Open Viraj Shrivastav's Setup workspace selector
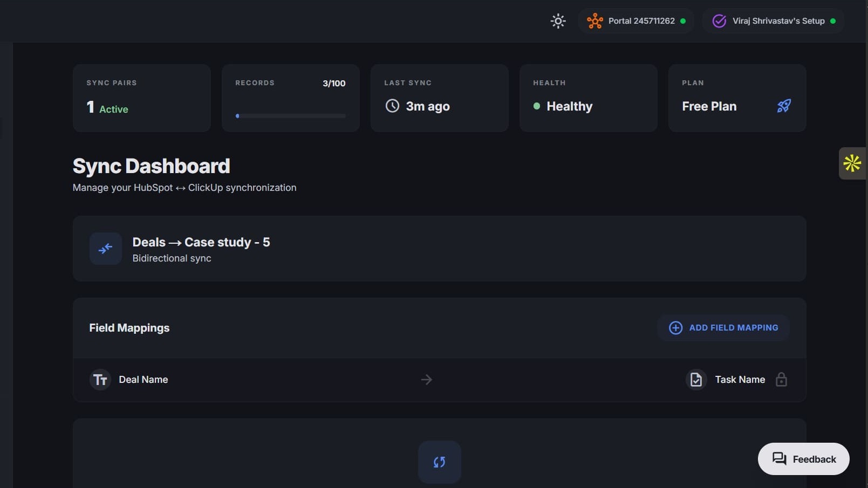 click(x=773, y=21)
